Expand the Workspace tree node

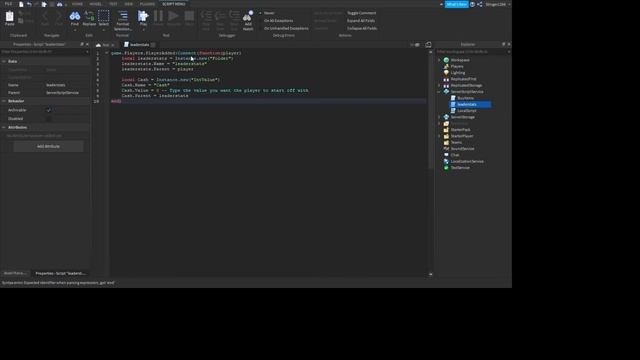[440, 60]
